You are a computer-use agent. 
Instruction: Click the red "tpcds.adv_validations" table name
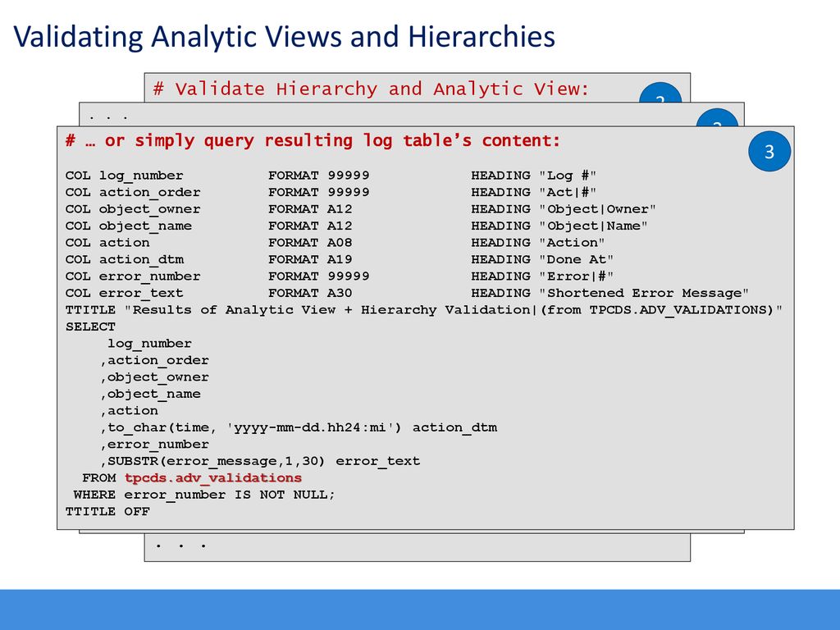tap(213, 478)
